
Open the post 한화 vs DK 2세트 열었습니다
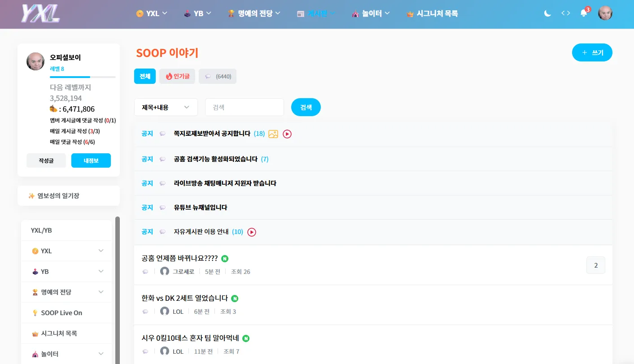click(184, 298)
